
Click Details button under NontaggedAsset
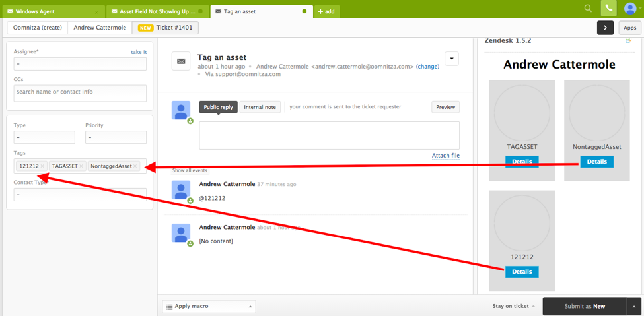coord(596,162)
